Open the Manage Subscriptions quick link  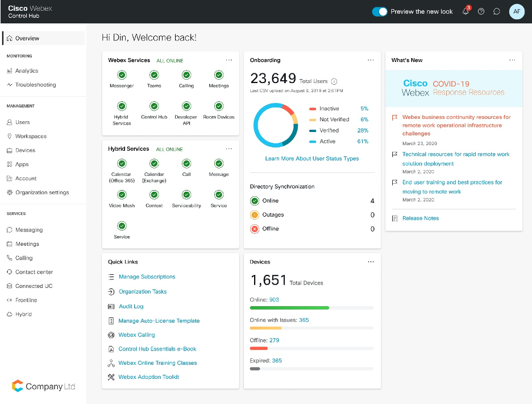[147, 277]
